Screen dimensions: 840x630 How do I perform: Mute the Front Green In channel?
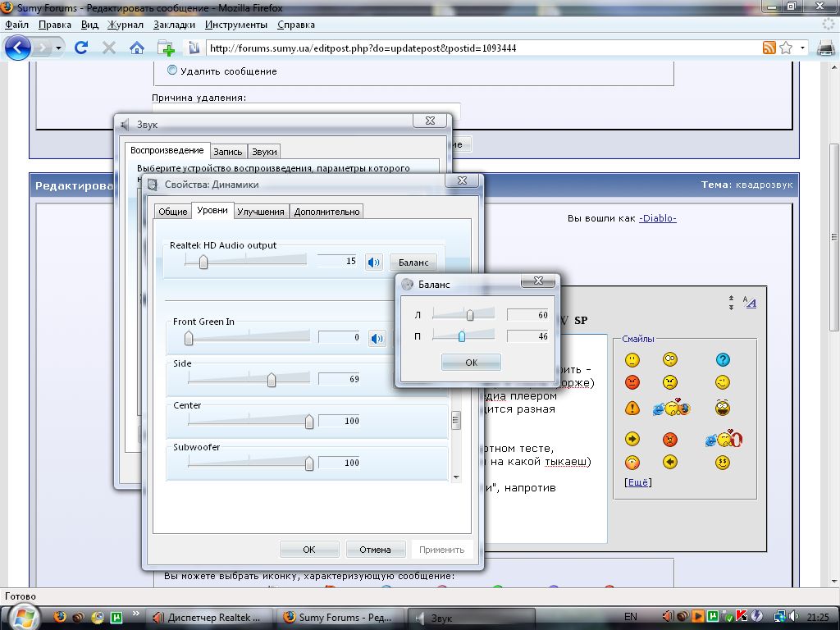(377, 338)
